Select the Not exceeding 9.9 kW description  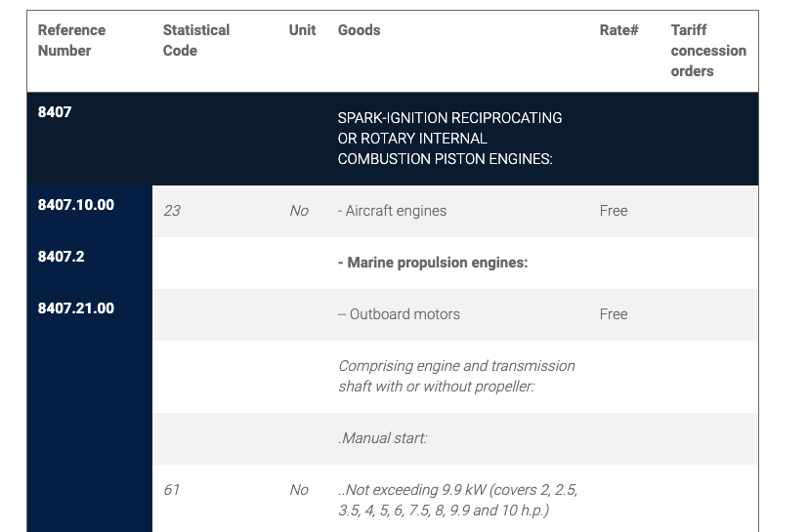(457, 500)
